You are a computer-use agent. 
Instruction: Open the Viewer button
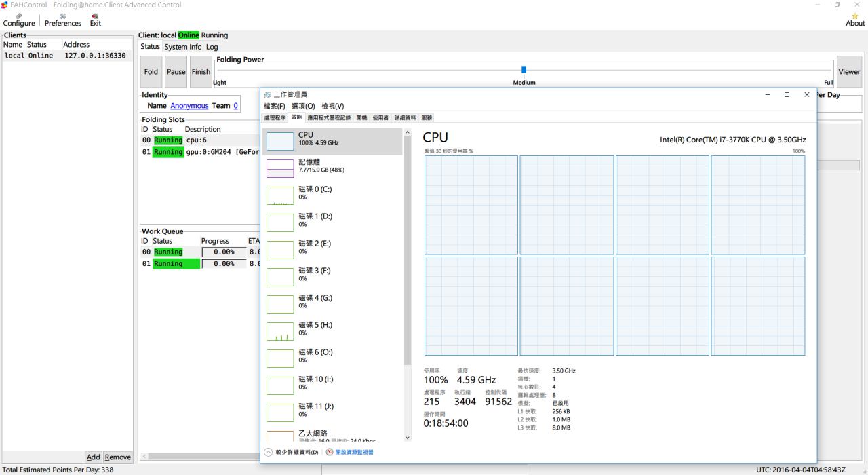click(x=849, y=71)
